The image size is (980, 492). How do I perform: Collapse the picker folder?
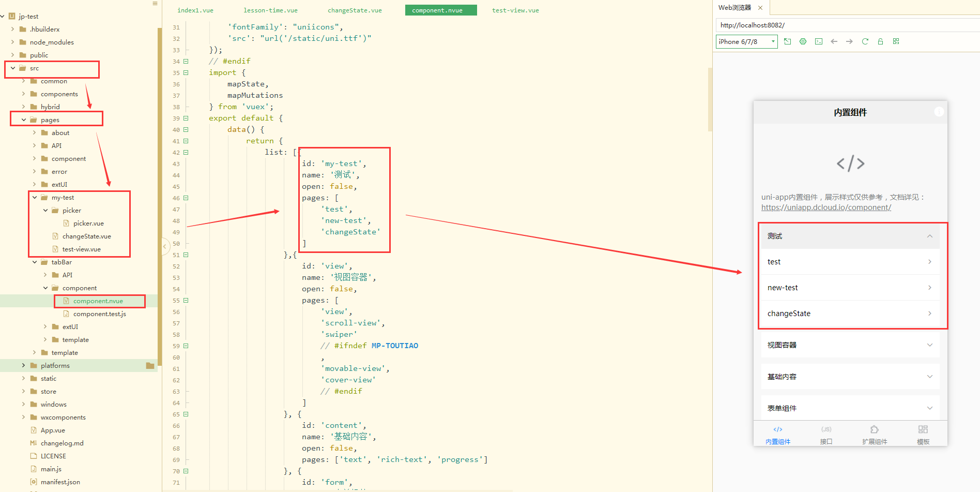click(45, 211)
